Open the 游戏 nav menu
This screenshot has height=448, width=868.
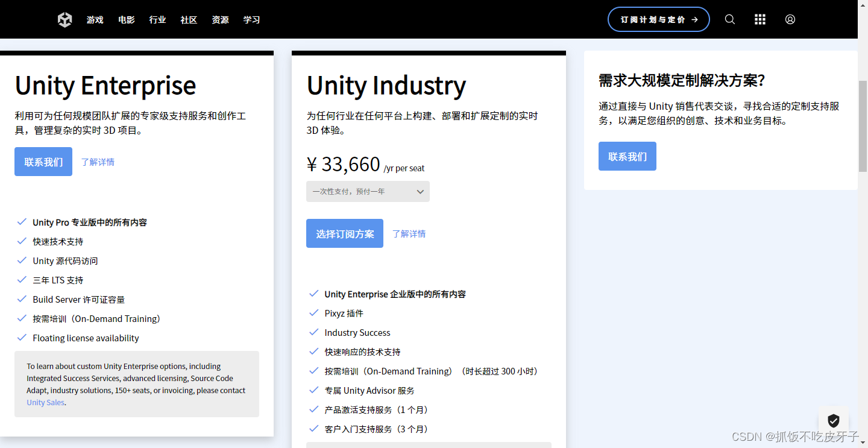coord(95,20)
